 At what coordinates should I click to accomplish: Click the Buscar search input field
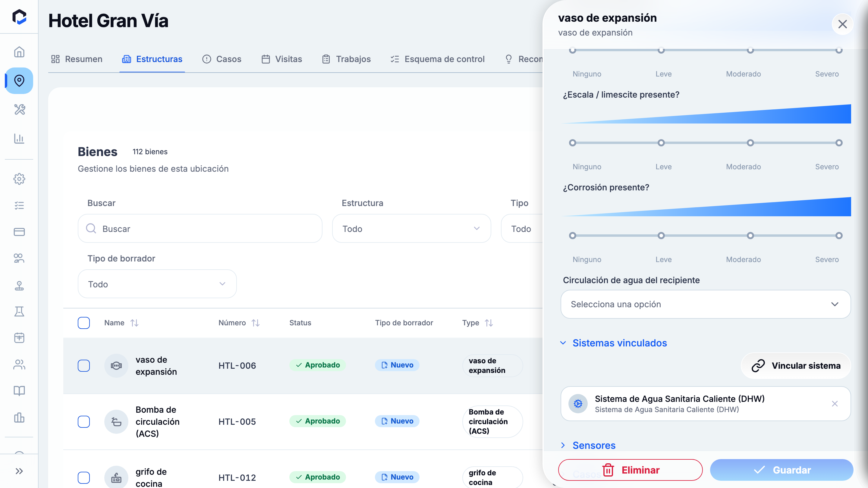tap(200, 228)
